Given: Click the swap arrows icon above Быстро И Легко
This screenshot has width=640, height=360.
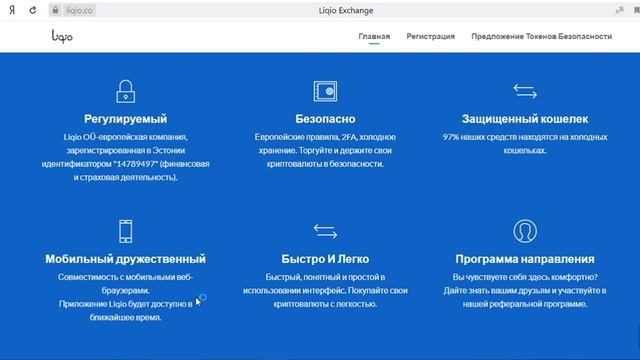Looking at the screenshot, I should (325, 231).
